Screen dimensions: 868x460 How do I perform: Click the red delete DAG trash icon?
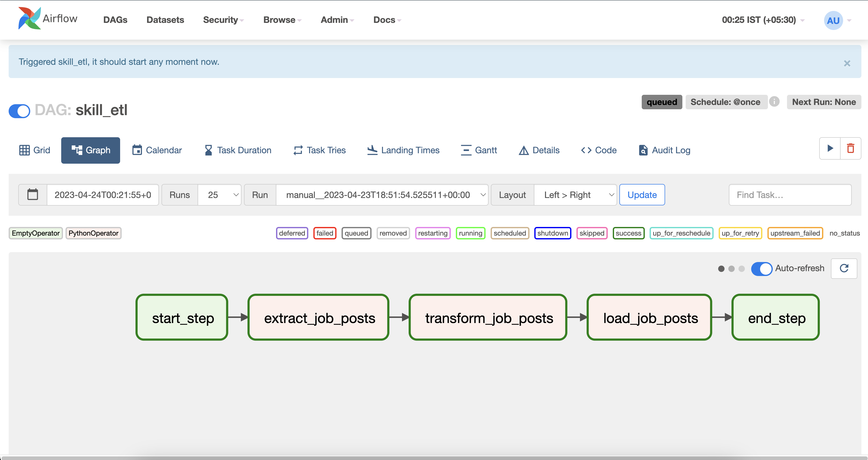[x=850, y=148]
